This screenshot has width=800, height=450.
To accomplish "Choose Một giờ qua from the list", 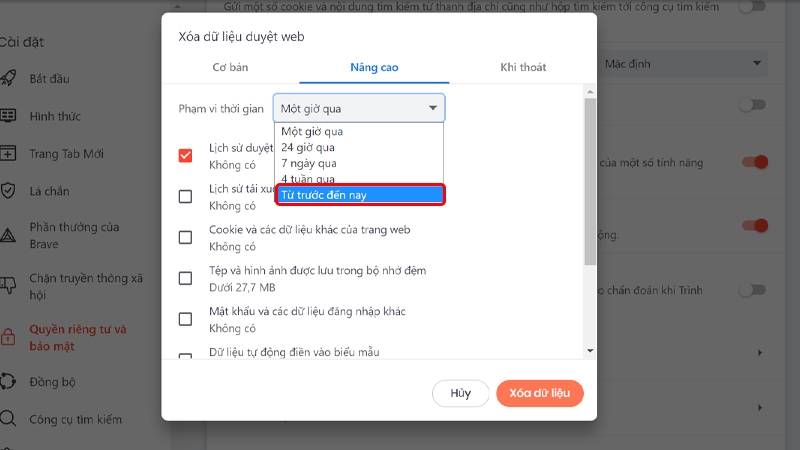I will (359, 131).
